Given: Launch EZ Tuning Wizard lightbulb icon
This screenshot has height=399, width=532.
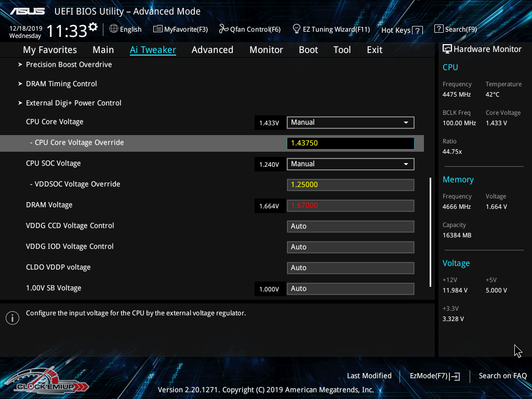Looking at the screenshot, I should coord(297,29).
